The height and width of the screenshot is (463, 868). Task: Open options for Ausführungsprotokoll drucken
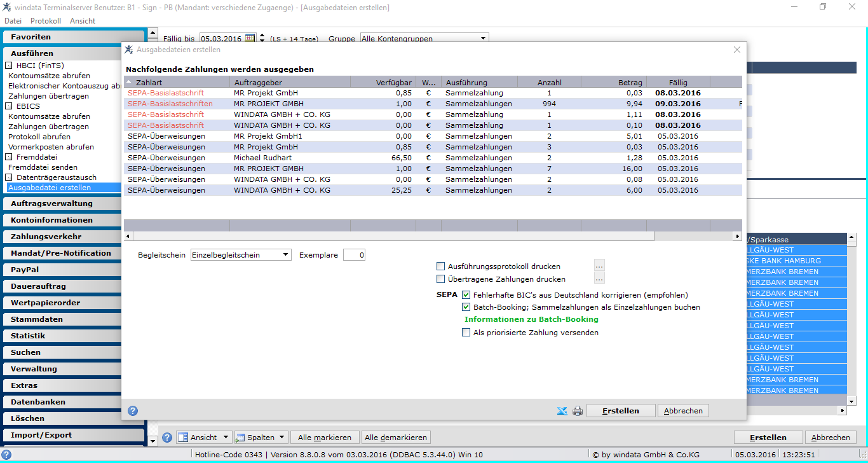pyautogui.click(x=599, y=266)
